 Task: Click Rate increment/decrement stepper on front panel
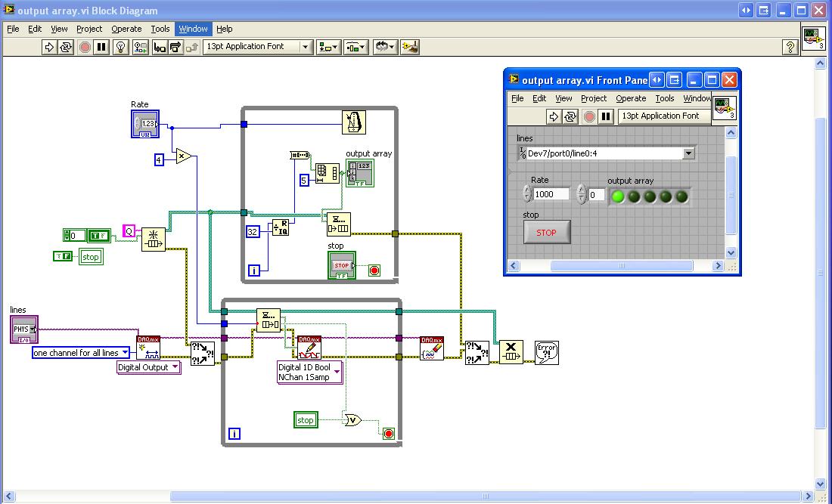(x=527, y=194)
